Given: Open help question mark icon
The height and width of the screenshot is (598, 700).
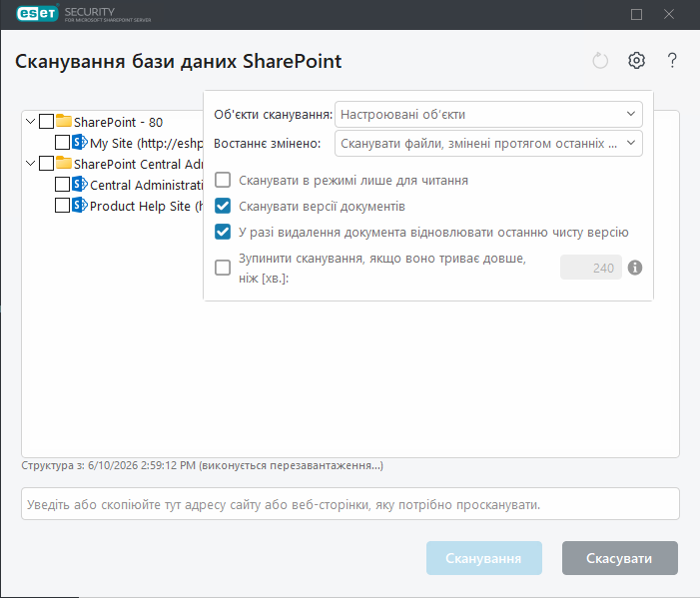Looking at the screenshot, I should click(672, 60).
